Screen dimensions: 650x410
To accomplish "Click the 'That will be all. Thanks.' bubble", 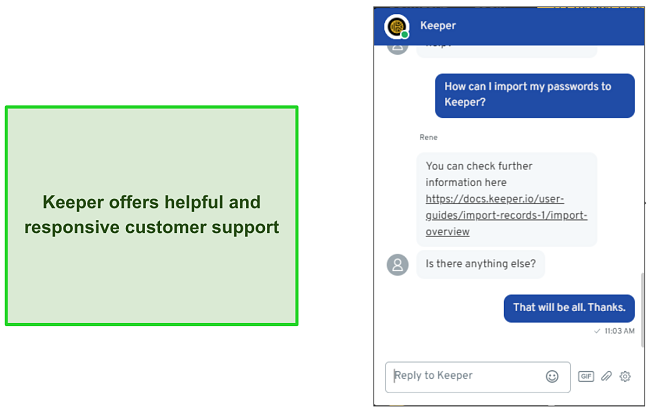I will (569, 308).
